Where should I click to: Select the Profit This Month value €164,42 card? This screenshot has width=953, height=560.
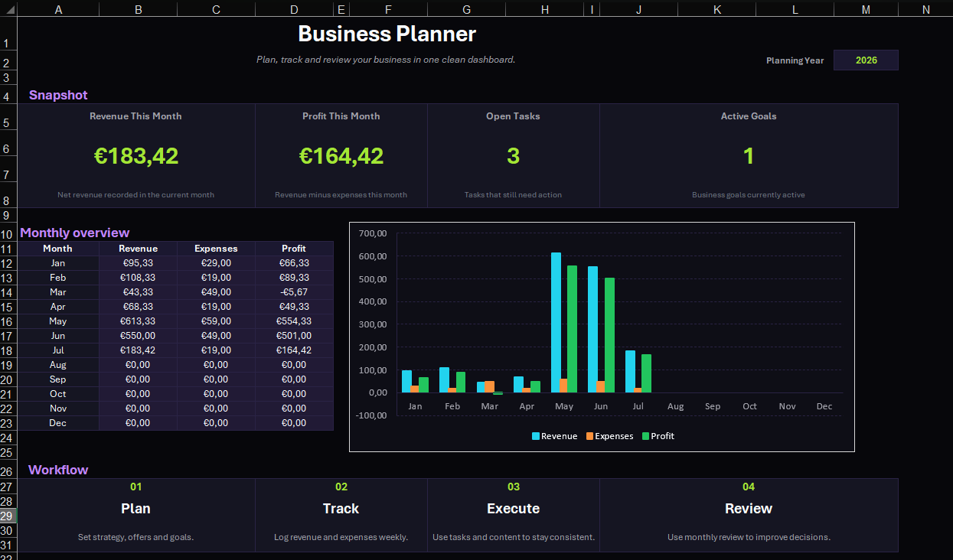pos(341,156)
